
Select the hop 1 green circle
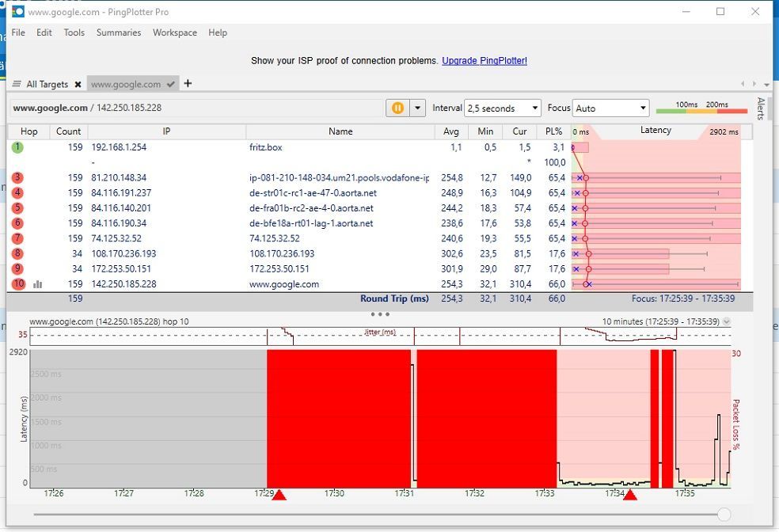click(x=17, y=147)
